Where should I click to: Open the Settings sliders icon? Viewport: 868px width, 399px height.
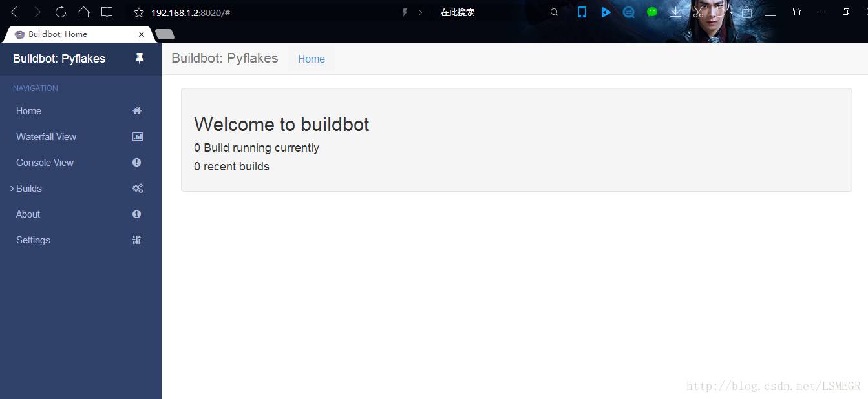tap(137, 240)
